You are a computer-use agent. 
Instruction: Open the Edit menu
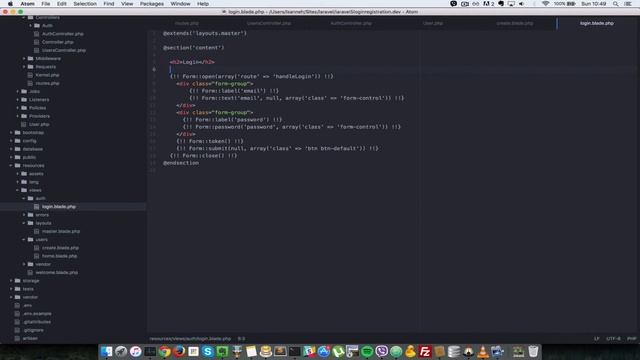click(62, 4)
